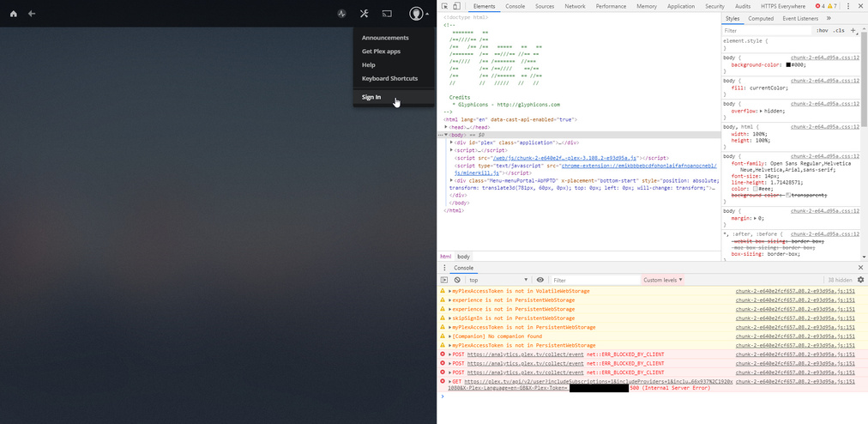
Task: Expand the overflow hidden shorthand property
Action: click(x=763, y=111)
